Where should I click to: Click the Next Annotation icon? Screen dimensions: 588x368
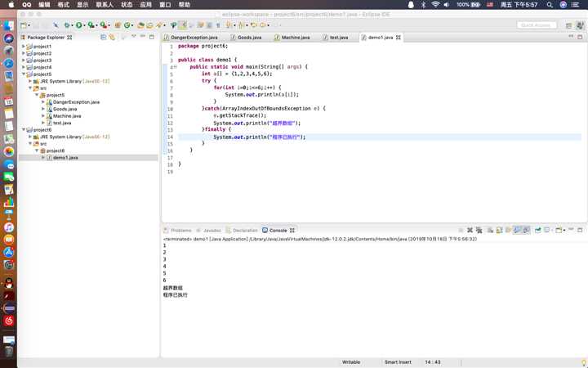229,25
